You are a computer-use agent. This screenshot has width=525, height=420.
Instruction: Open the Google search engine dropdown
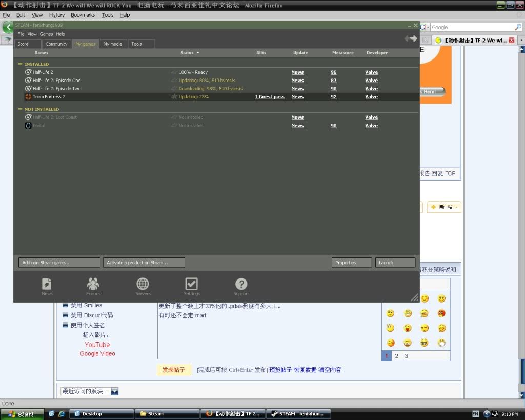pyautogui.click(x=424, y=27)
